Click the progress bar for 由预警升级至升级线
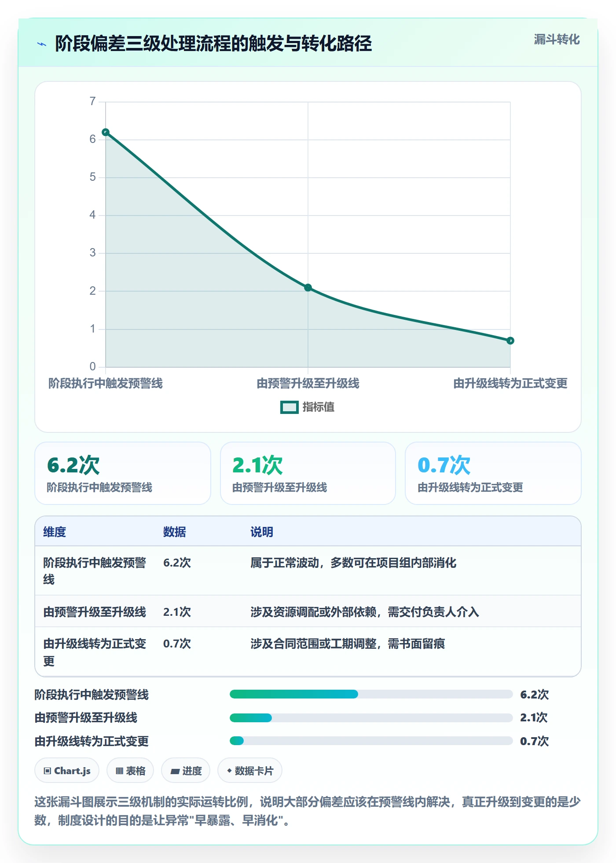 [371, 718]
